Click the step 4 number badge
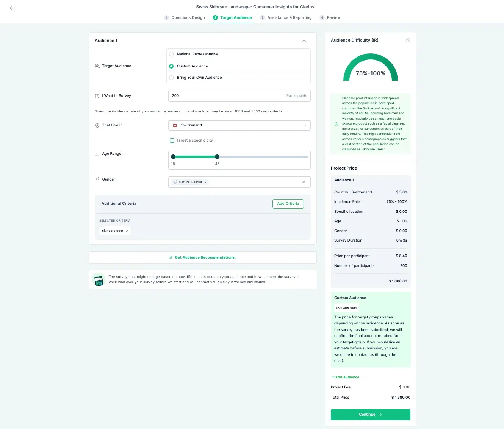The width and height of the screenshot is (504, 429). coord(322,17)
